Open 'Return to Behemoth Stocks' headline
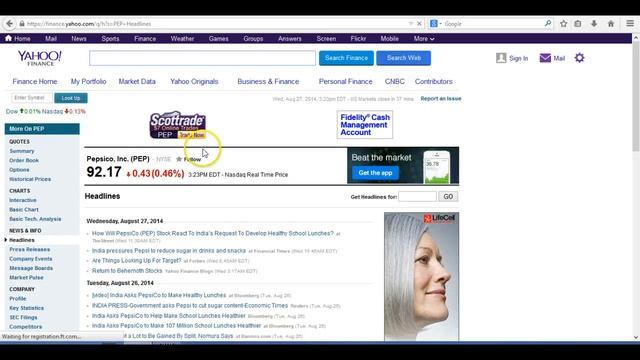The width and height of the screenshot is (640, 360). [127, 271]
